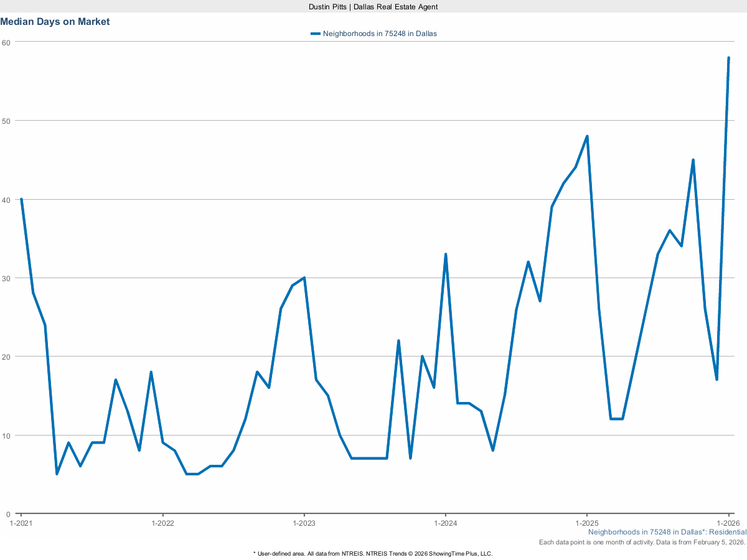The image size is (747, 560).
Task: Select the 1-2024 axis label
Action: point(444,523)
